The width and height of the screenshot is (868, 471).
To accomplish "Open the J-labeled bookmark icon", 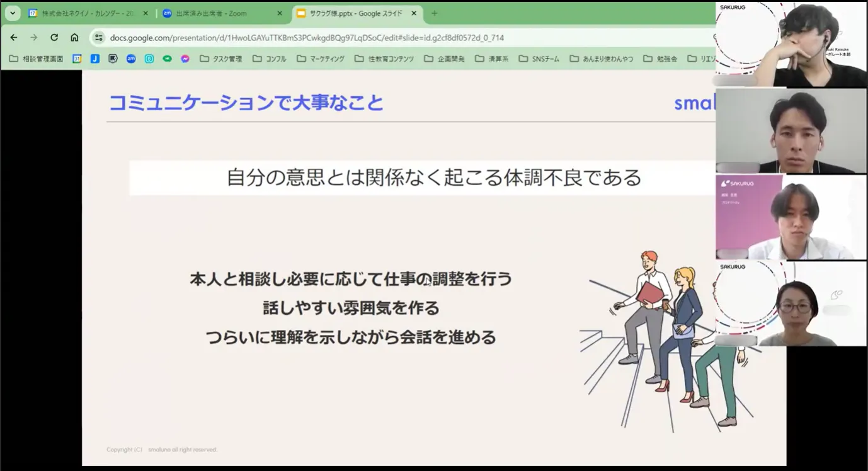I will pos(94,58).
